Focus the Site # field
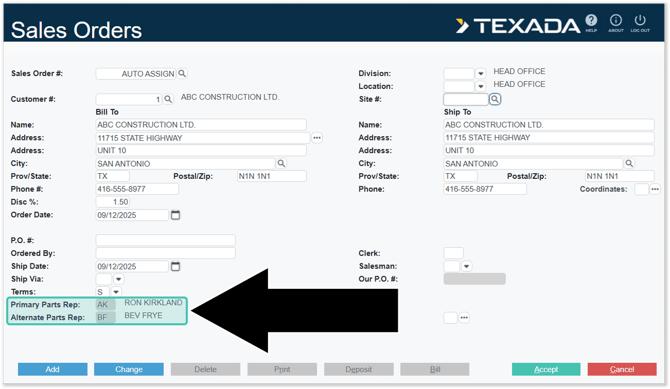The image size is (670, 389). point(466,99)
